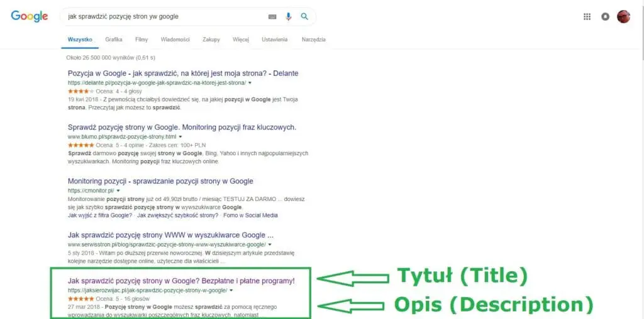Image resolution: width=644 pixels, height=319 pixels.
Task: Expand the Więcej menu
Action: point(241,40)
